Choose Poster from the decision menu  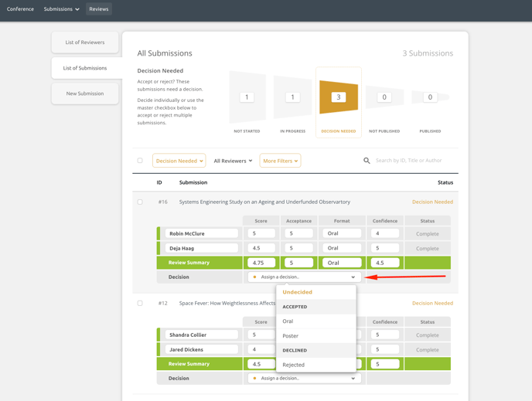pos(291,336)
